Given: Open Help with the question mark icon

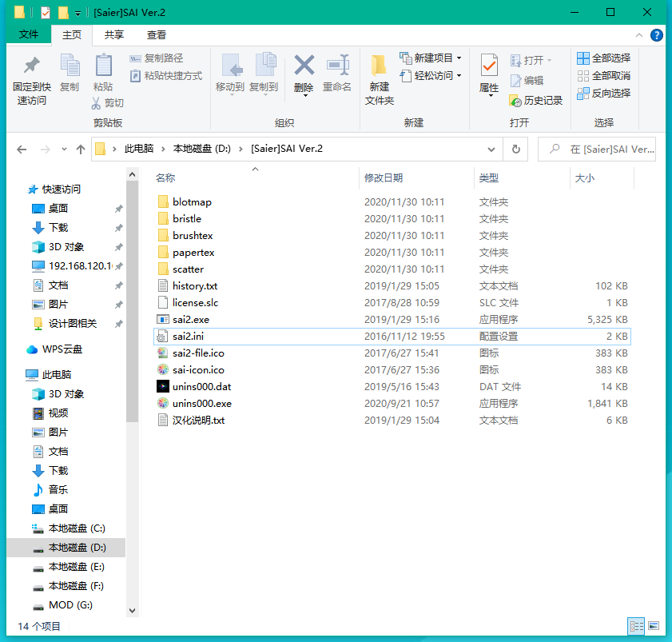Looking at the screenshot, I should click(657, 34).
